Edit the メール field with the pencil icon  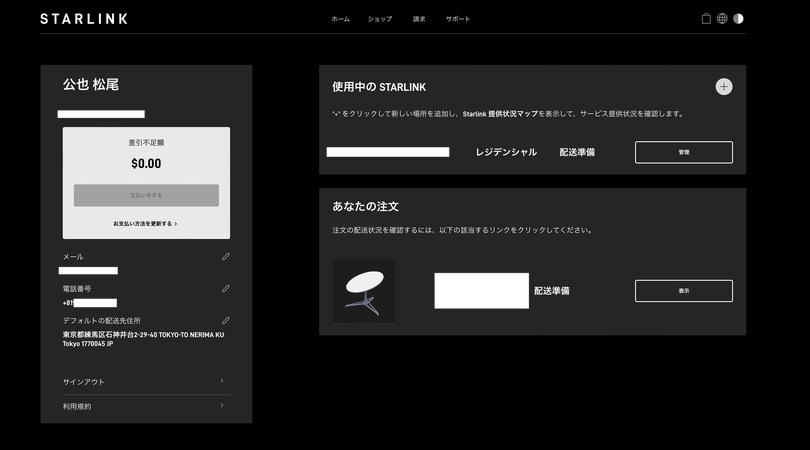(226, 257)
